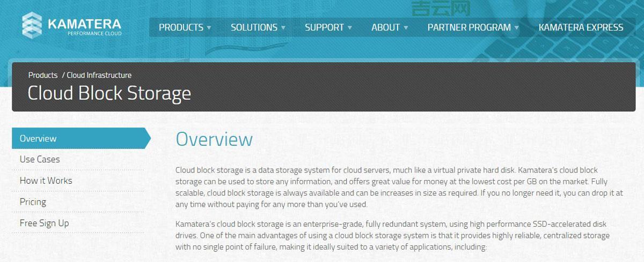This screenshot has width=644, height=262.
Task: Click the Kamatera cube logo icon
Action: point(32,26)
